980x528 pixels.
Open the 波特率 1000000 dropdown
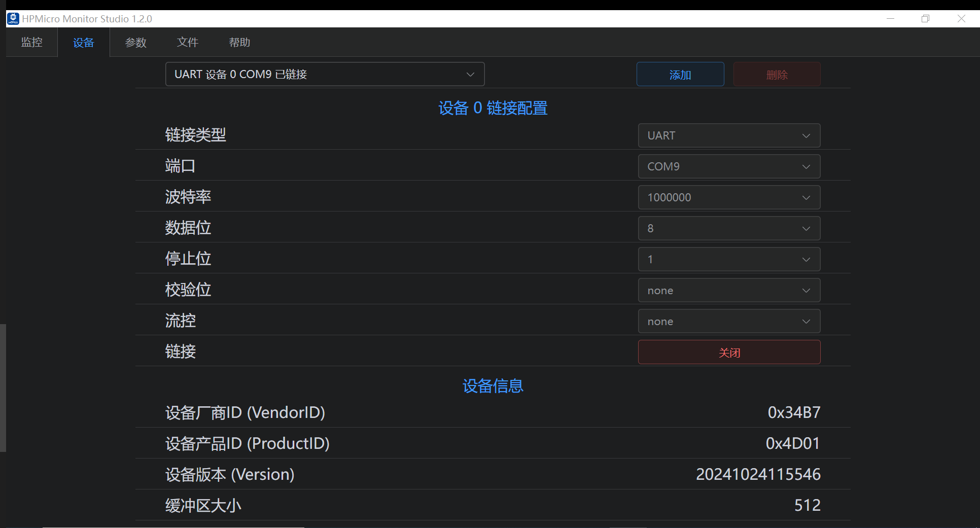[x=729, y=198]
